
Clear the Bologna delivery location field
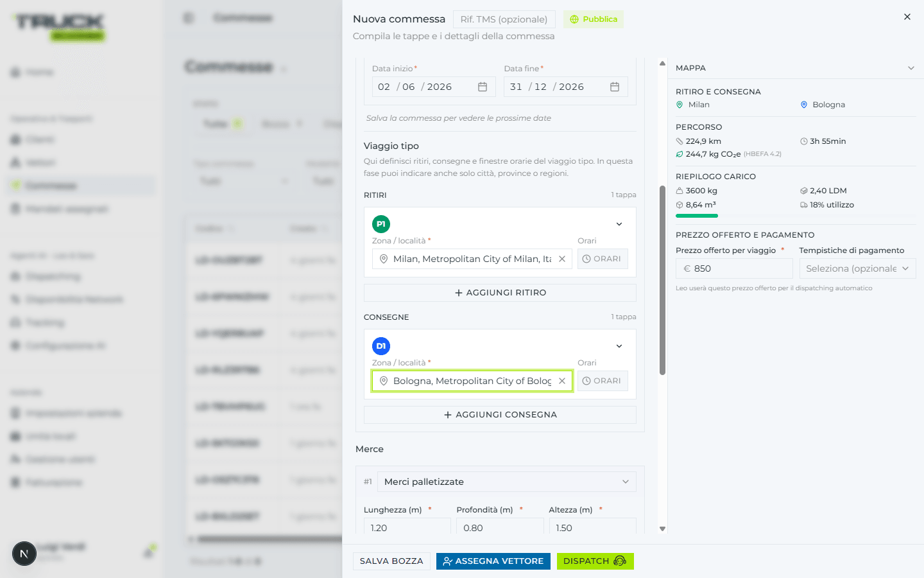pos(562,381)
